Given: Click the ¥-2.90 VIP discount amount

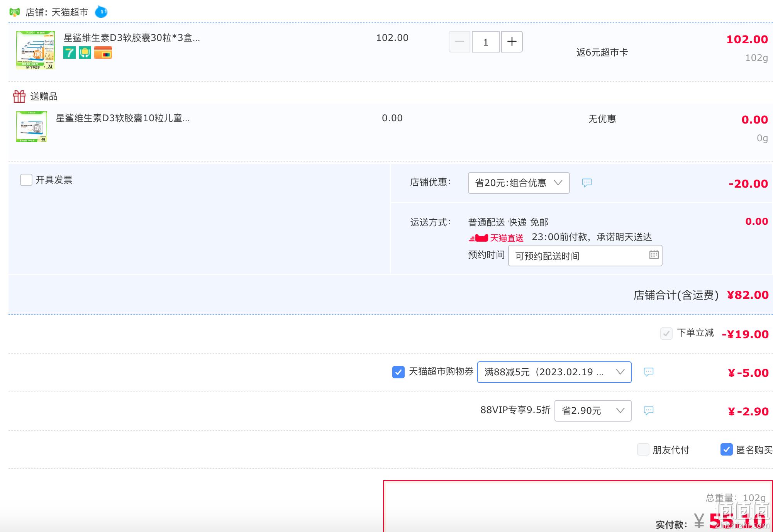Looking at the screenshot, I should click(748, 412).
